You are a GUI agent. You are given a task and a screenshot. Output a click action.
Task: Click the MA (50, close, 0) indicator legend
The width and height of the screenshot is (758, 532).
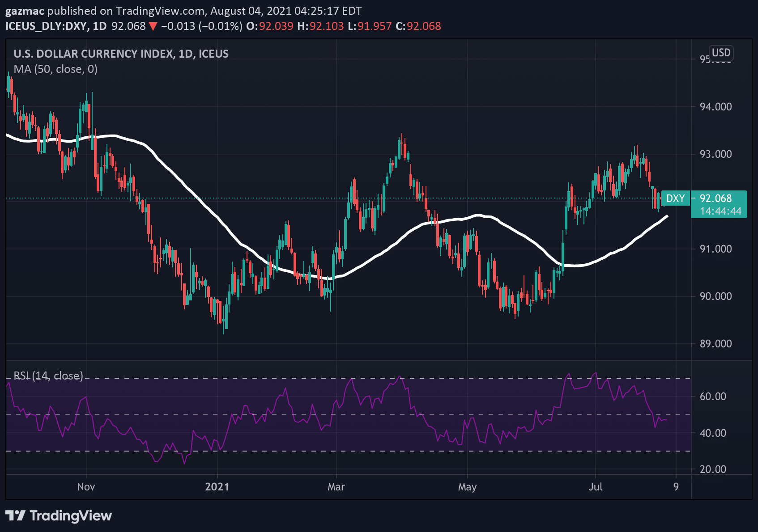click(x=55, y=69)
